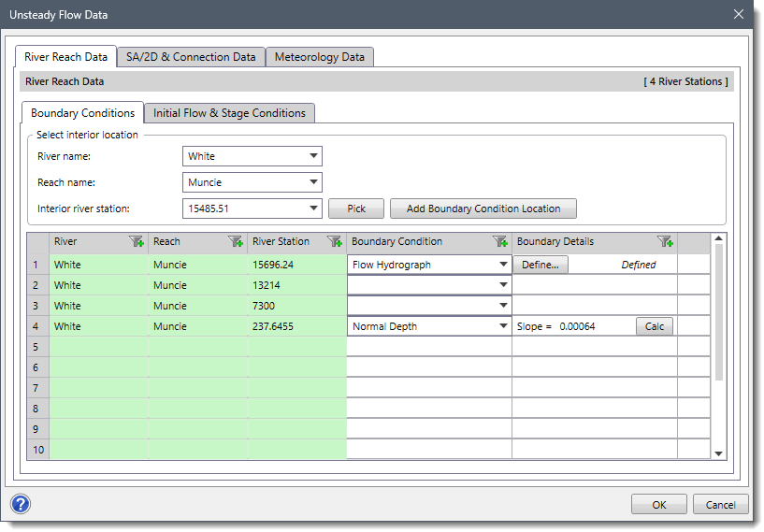The width and height of the screenshot is (764, 532).
Task: Select river station cell 13214
Action: pos(296,285)
